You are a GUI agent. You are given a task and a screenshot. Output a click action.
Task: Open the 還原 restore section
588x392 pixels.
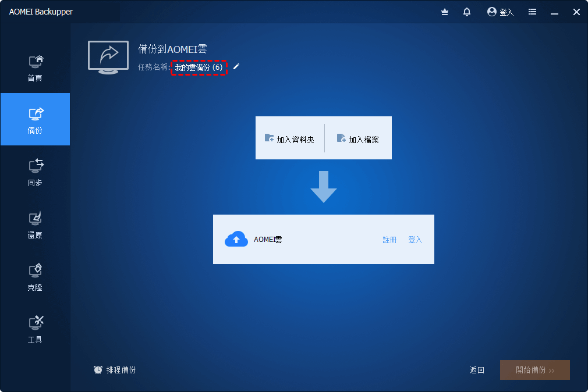(x=36, y=225)
